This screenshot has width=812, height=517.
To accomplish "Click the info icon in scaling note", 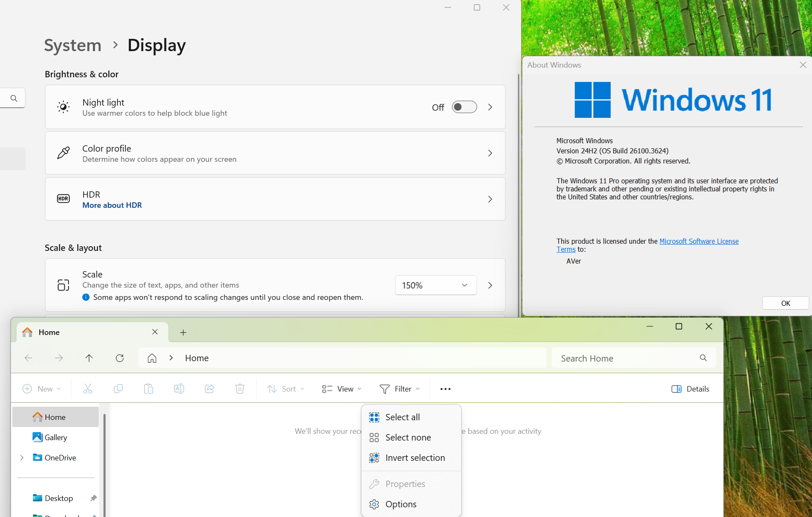I will (86, 297).
